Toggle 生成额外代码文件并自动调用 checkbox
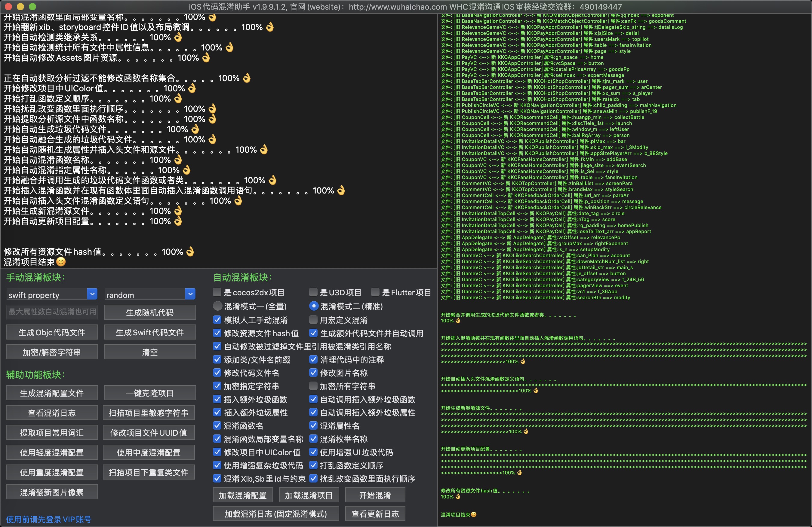Screen dimensions: 812x527 313,333
